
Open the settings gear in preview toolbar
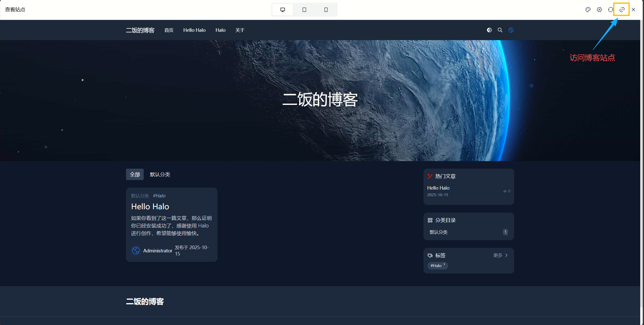pos(599,10)
